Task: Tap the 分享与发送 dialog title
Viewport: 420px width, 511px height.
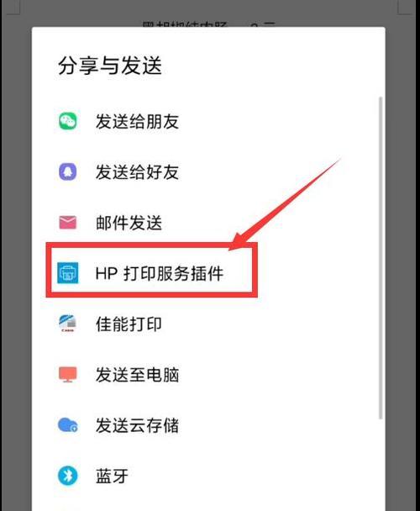Action: (x=110, y=66)
